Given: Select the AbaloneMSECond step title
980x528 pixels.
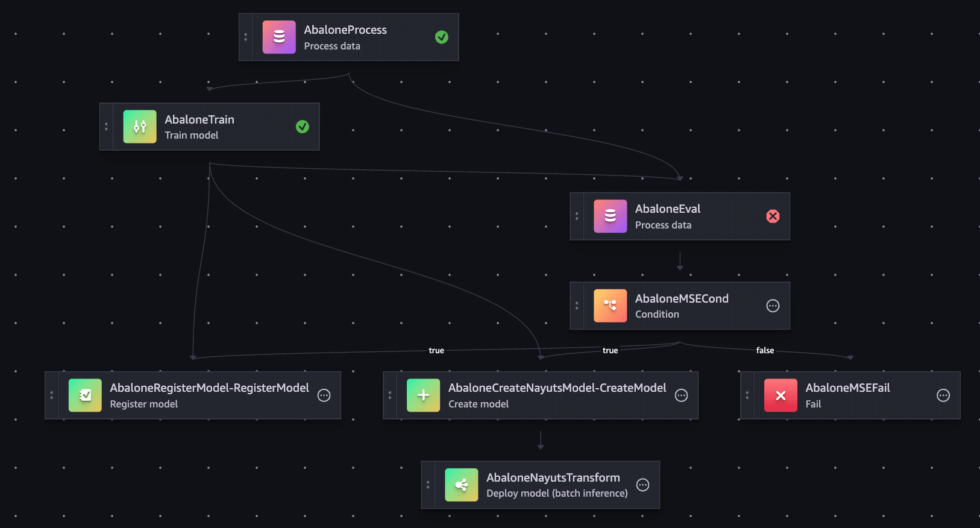Looking at the screenshot, I should click(682, 298).
